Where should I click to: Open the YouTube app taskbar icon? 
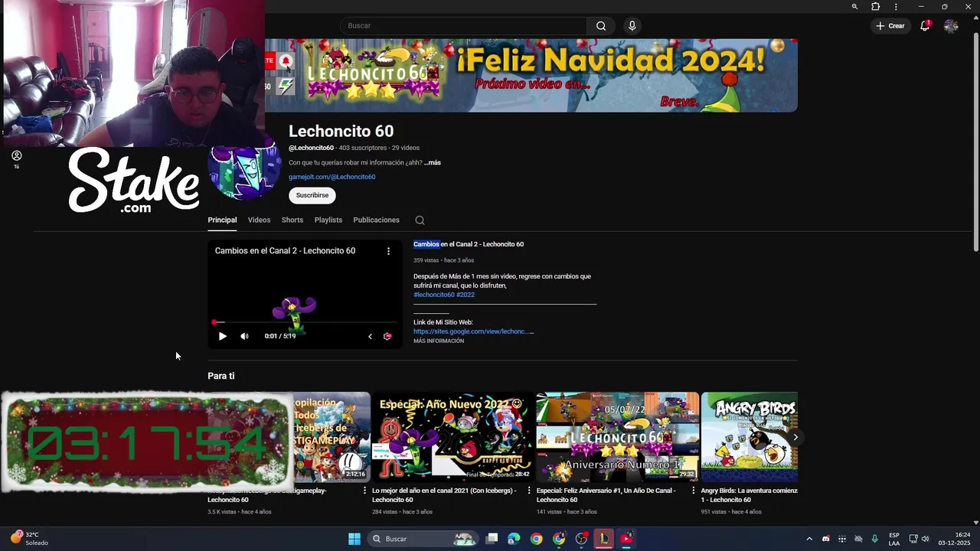click(x=627, y=539)
